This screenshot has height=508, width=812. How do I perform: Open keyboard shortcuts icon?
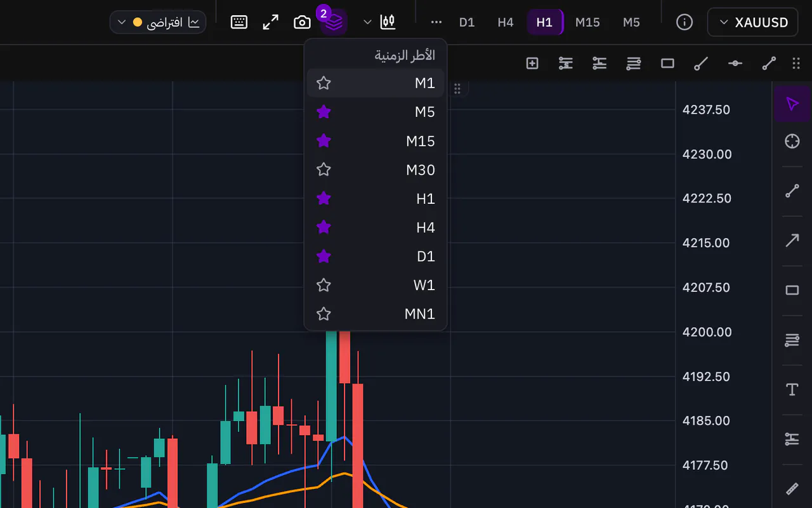[x=239, y=22]
